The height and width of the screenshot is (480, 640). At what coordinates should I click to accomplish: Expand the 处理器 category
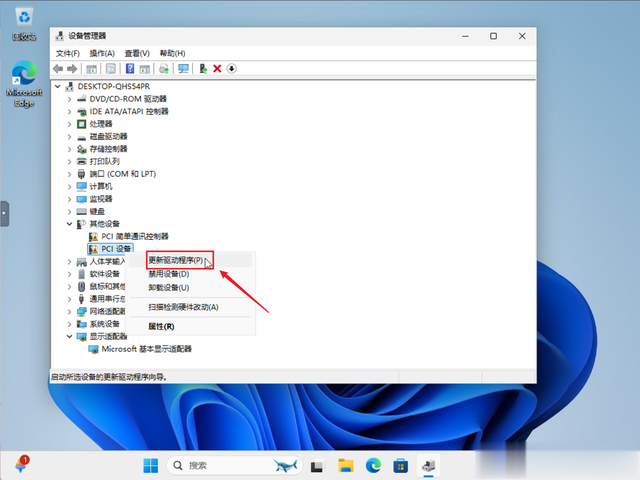[x=69, y=124]
